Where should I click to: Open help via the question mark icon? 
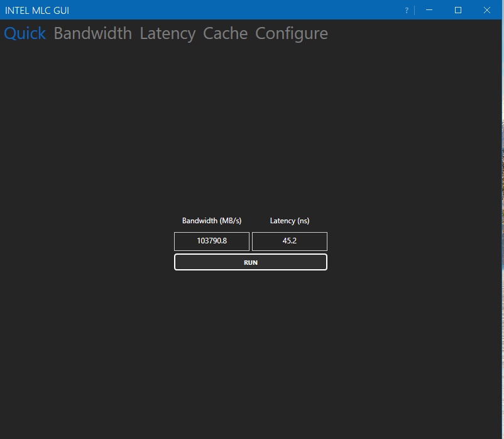tap(407, 10)
